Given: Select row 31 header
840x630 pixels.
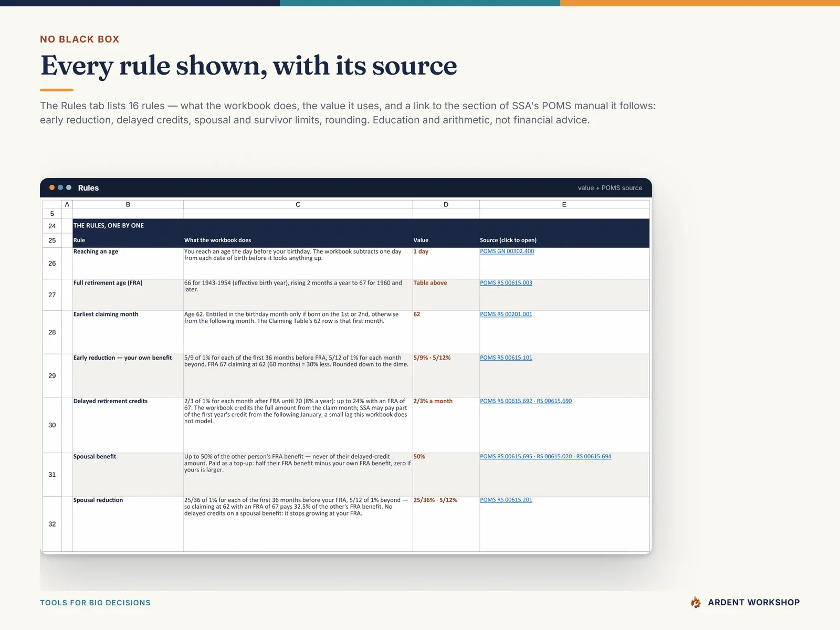Looking at the screenshot, I should [52, 475].
